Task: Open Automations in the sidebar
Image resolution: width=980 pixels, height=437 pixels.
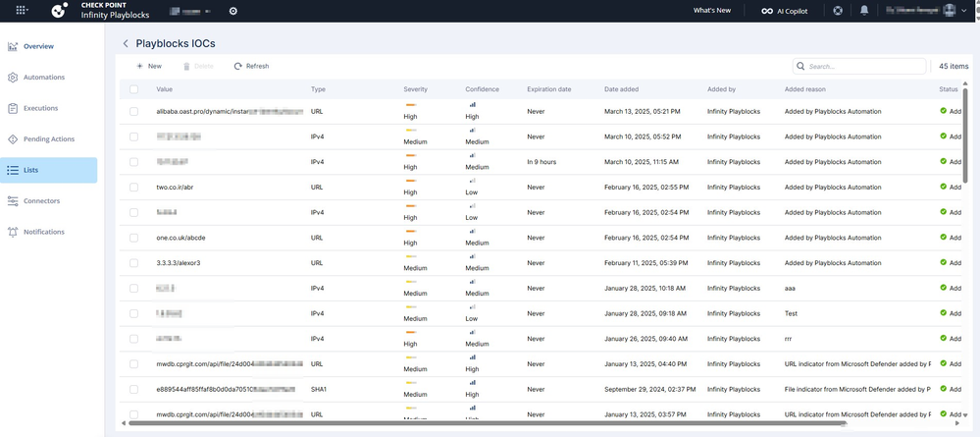Action: 44,77
